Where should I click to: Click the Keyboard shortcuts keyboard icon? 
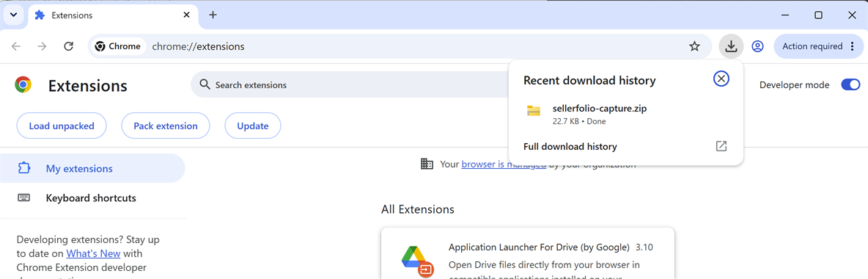pos(23,198)
